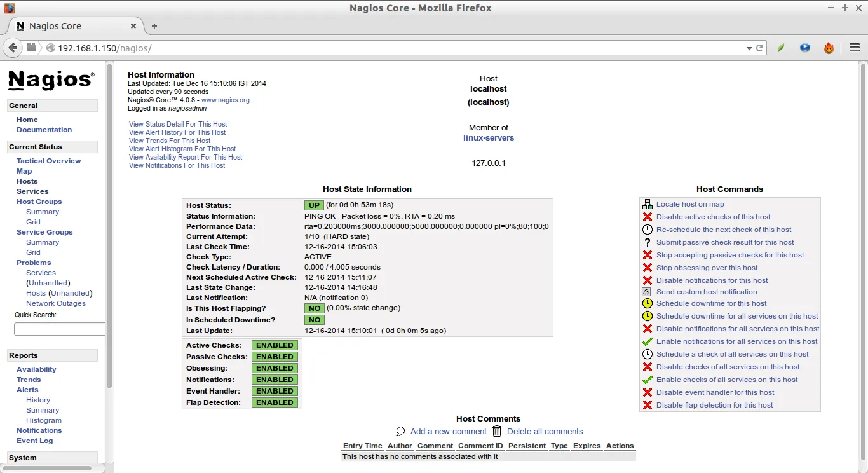Image resolution: width=868 pixels, height=473 pixels.
Task: Open Network Outages under Problems
Action: [x=56, y=303]
